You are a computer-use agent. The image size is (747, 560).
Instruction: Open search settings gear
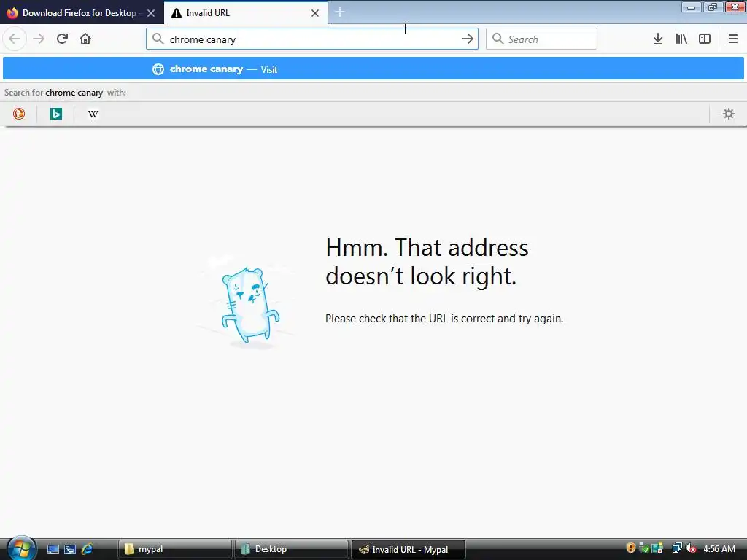(729, 114)
